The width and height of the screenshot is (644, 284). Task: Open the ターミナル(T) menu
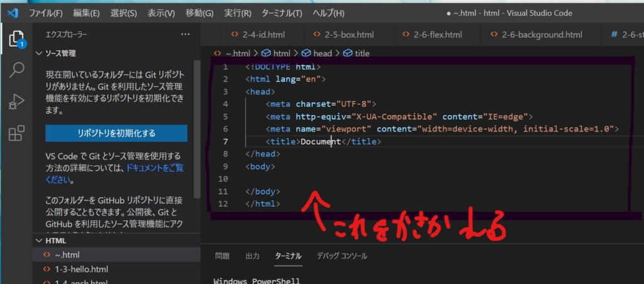pyautogui.click(x=281, y=13)
